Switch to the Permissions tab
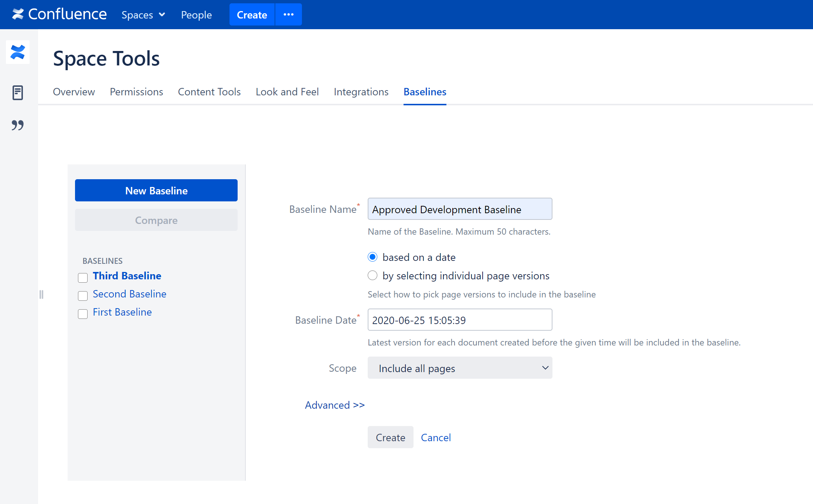The image size is (813, 504). (136, 92)
